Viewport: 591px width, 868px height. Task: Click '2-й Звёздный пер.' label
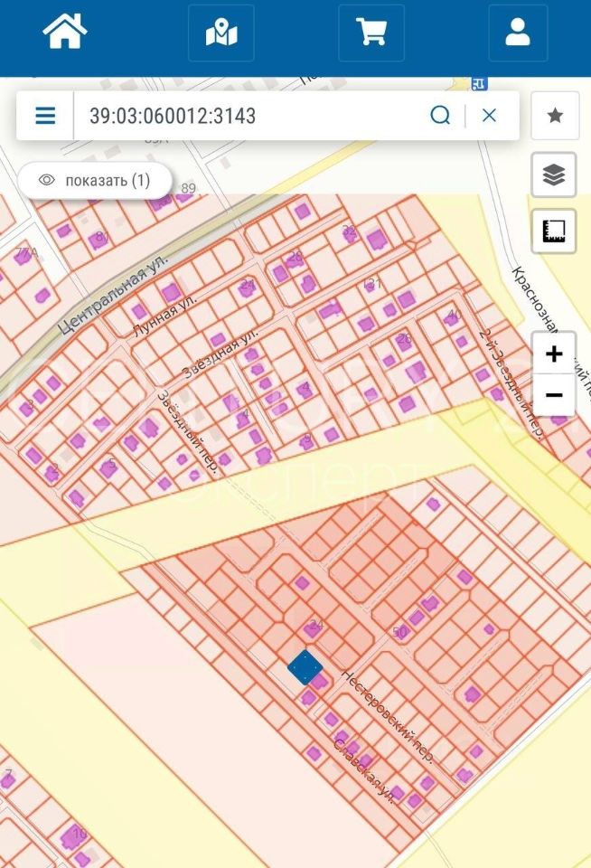tap(511, 383)
